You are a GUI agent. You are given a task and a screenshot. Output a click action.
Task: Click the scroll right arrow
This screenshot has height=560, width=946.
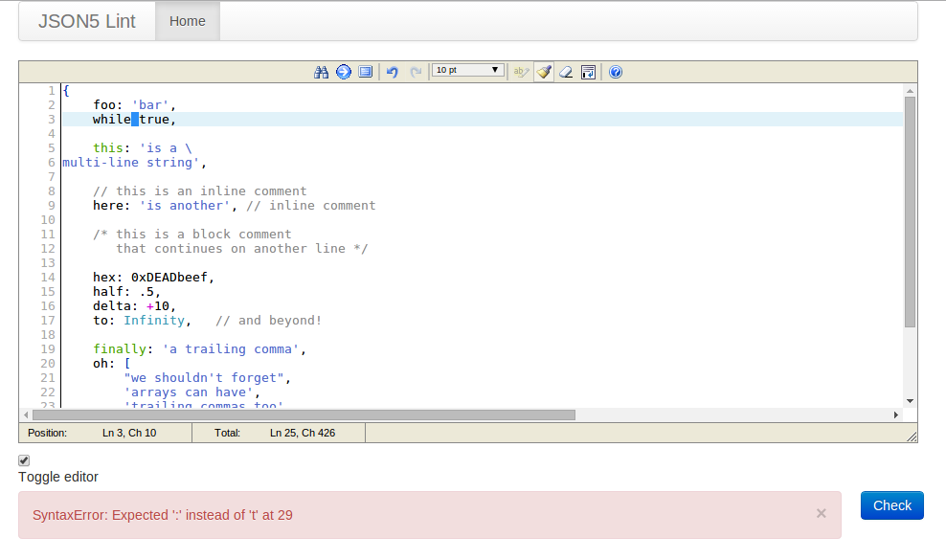[x=896, y=415]
